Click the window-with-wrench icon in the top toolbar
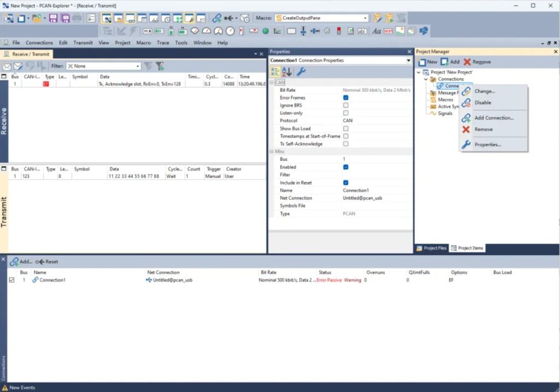The image size is (560, 392). coord(189,18)
